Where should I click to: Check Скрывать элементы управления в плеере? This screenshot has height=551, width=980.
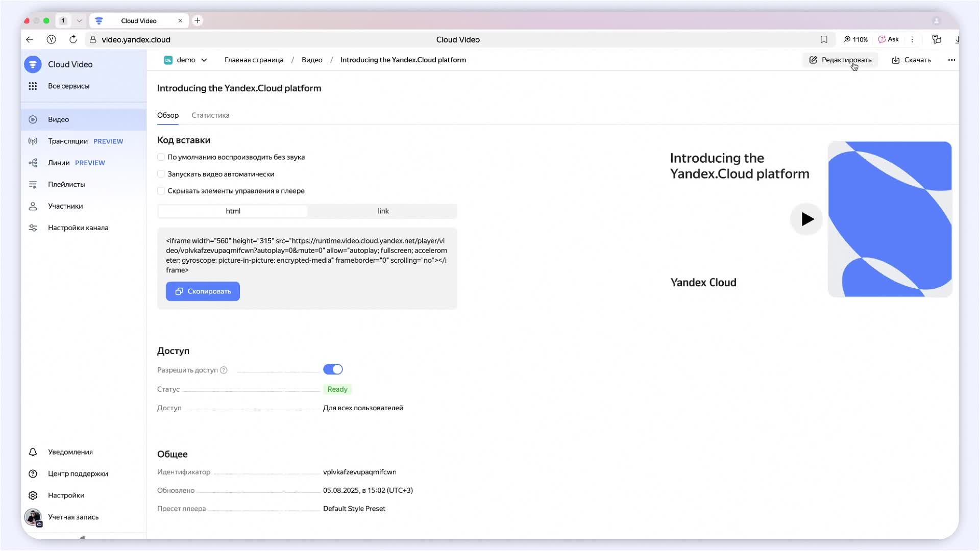point(161,191)
